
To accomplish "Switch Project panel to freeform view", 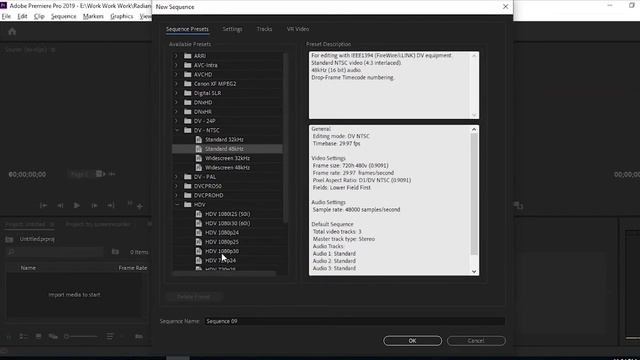I will coord(53,336).
